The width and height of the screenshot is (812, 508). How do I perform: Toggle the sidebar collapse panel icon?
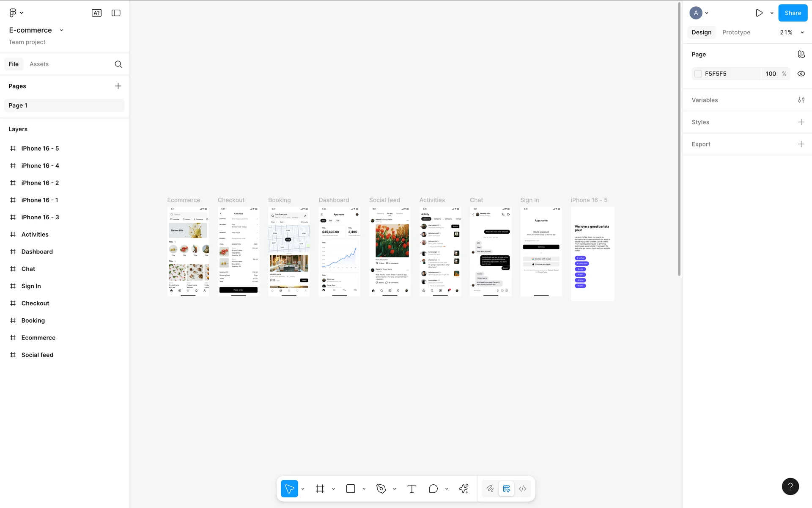(x=116, y=13)
